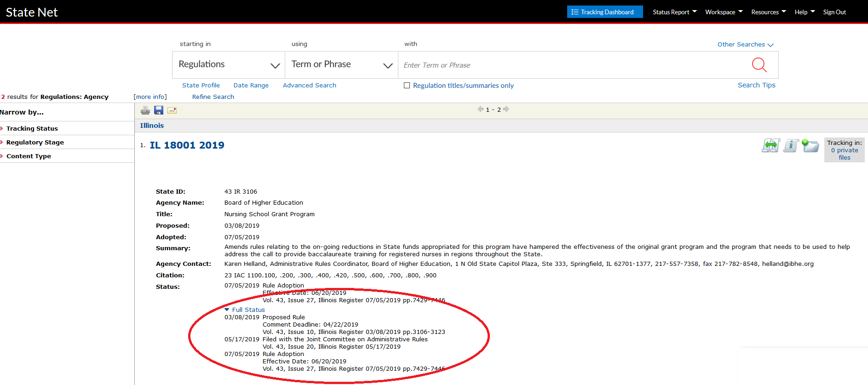Open the Regulations starting-in dropdown

point(229,65)
